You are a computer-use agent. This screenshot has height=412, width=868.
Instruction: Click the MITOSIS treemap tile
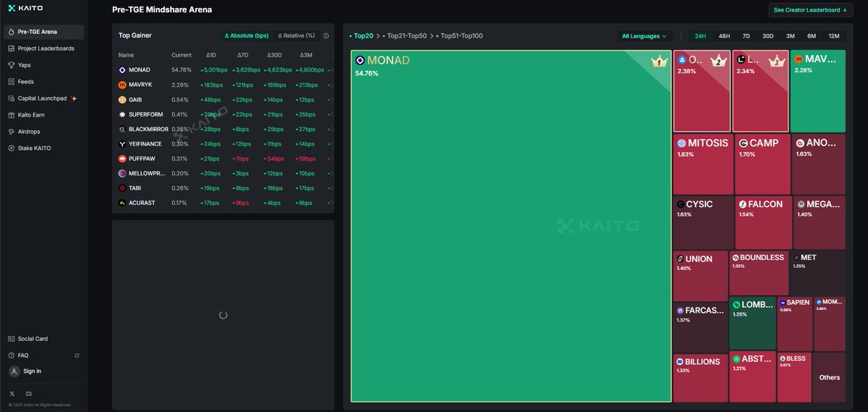[x=702, y=164]
